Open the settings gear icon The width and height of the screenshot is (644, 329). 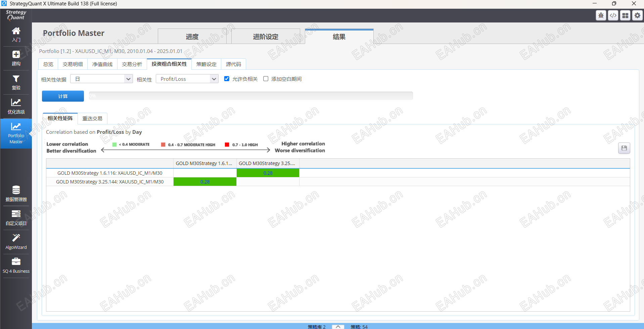pyautogui.click(x=637, y=15)
